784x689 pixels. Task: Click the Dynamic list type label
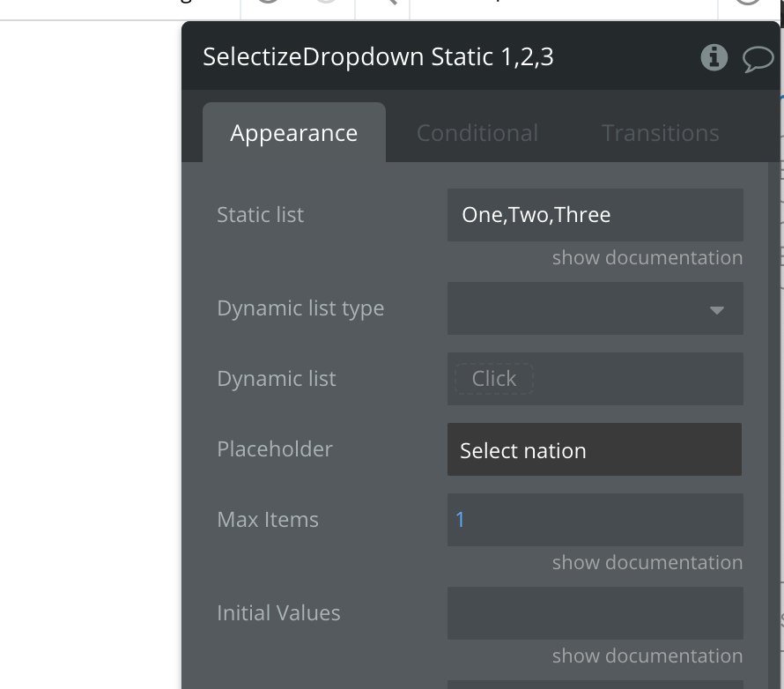click(x=300, y=308)
